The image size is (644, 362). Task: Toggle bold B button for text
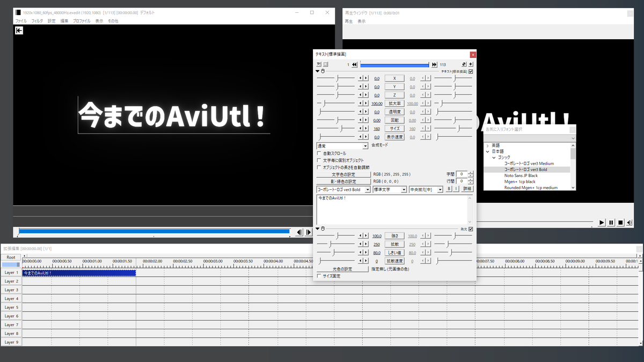coord(449,189)
